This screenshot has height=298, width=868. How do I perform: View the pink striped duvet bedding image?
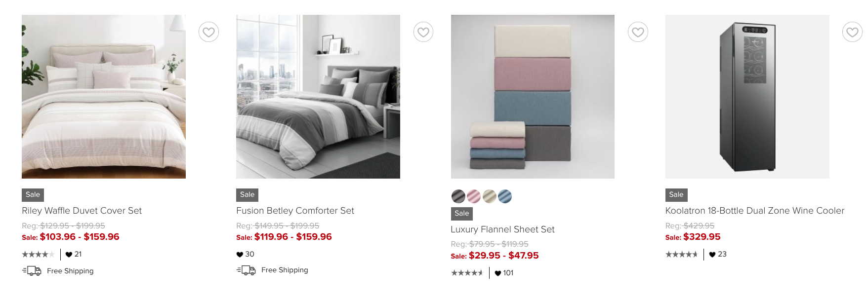pos(104,97)
